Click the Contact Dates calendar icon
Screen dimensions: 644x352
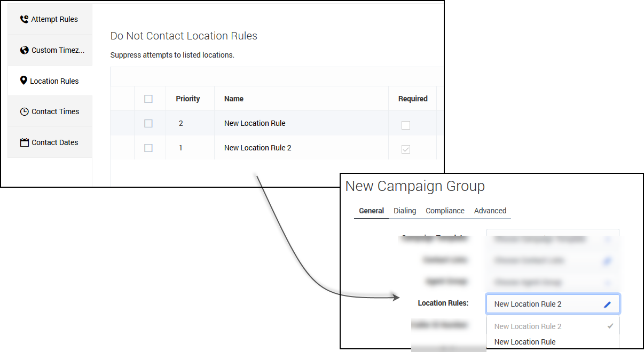coord(24,142)
